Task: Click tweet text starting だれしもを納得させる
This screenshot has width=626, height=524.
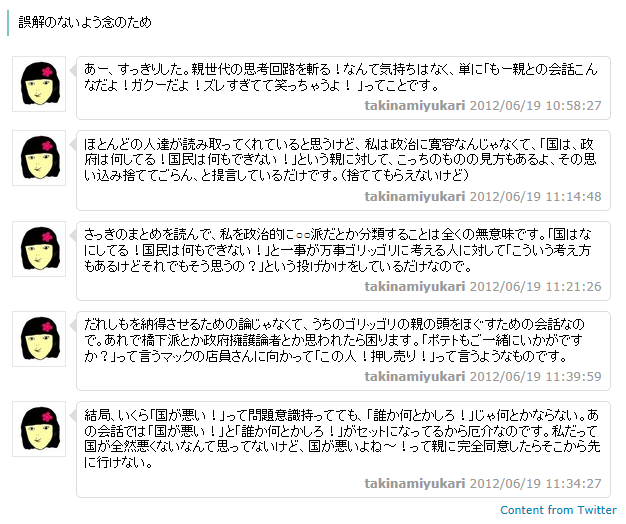Action: [334, 340]
